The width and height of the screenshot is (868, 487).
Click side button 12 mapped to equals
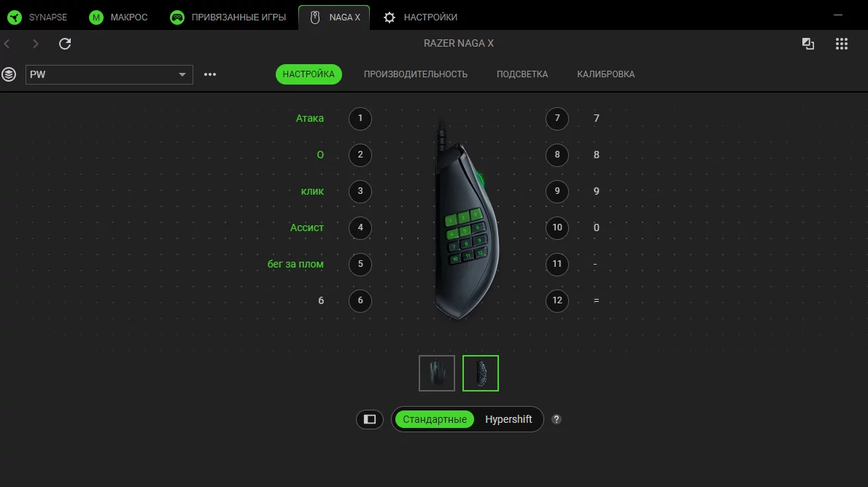557,300
